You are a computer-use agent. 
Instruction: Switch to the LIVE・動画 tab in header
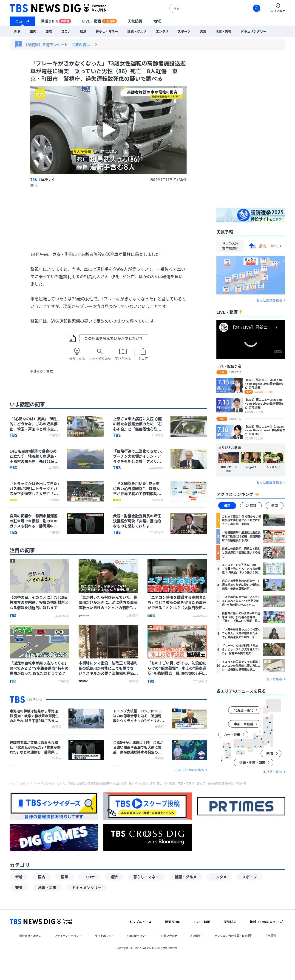[99, 21]
